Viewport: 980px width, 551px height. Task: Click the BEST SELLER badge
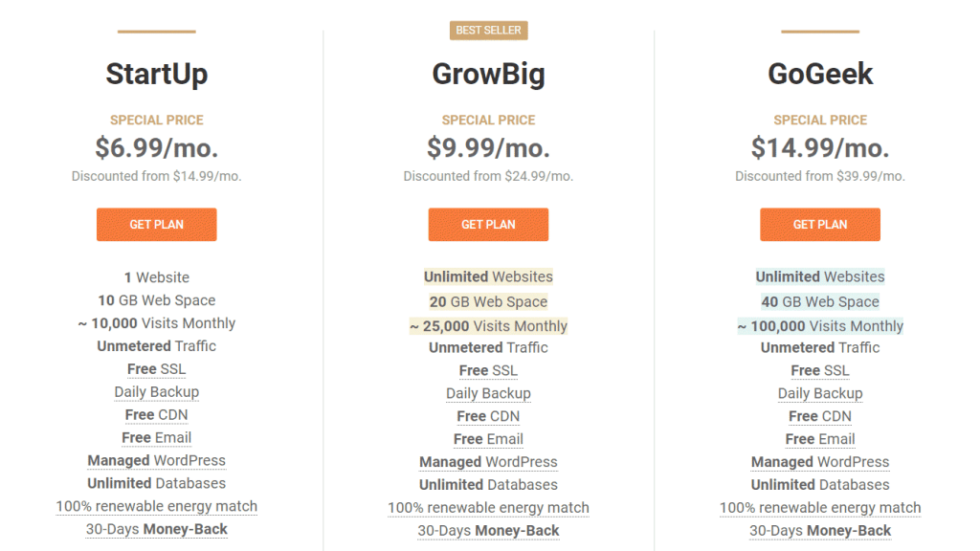[x=488, y=31]
